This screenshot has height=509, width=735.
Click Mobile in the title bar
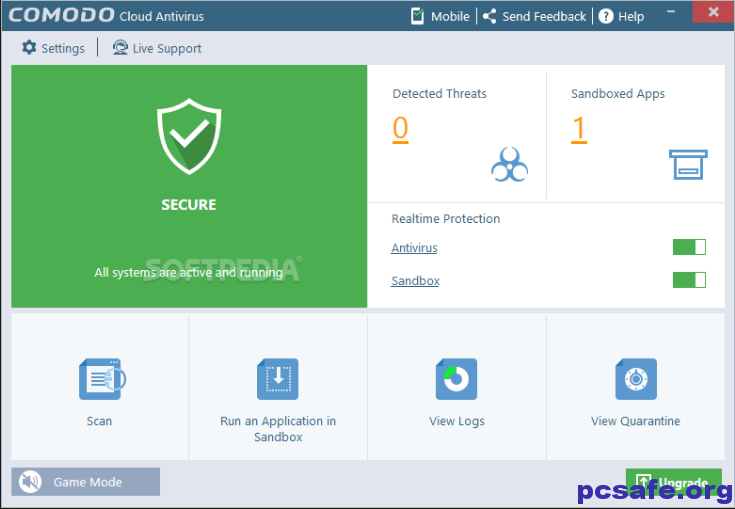[x=440, y=16]
